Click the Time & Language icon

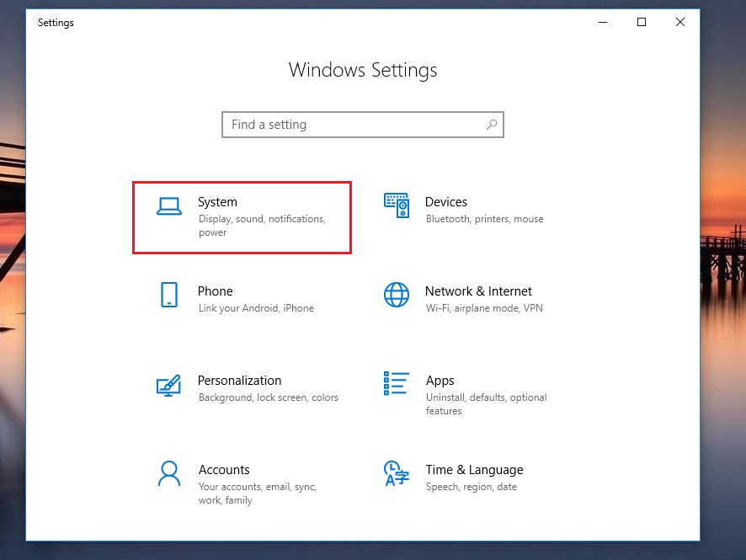[397, 472]
